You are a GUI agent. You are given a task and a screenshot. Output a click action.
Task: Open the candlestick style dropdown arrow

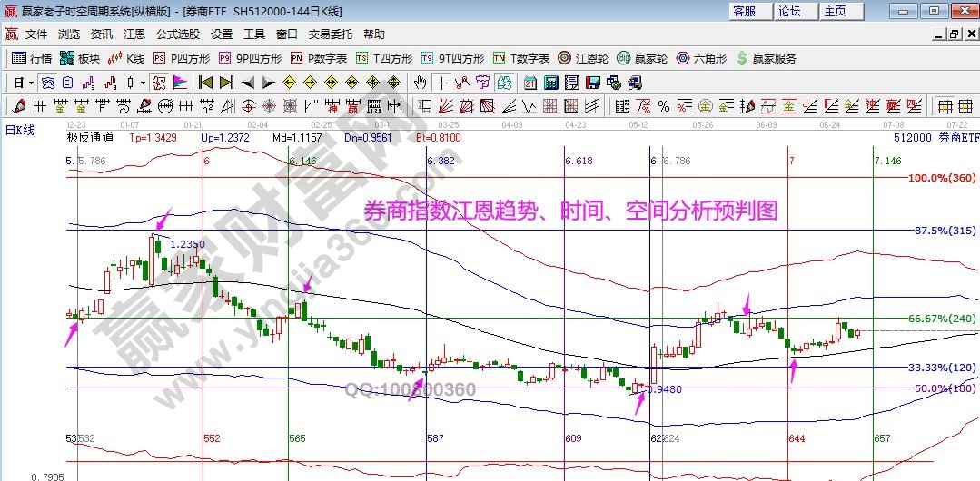coord(143,83)
